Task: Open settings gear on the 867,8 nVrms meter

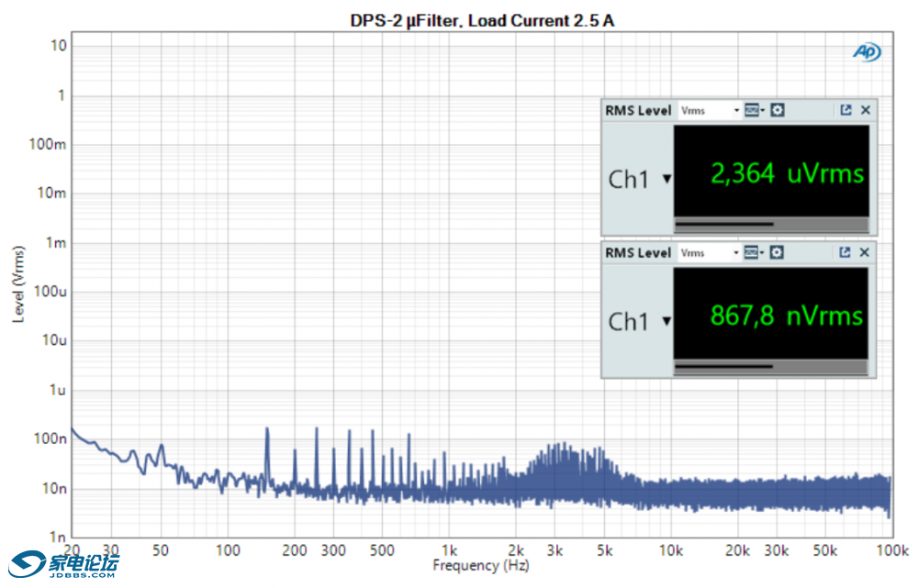Action: tap(778, 252)
